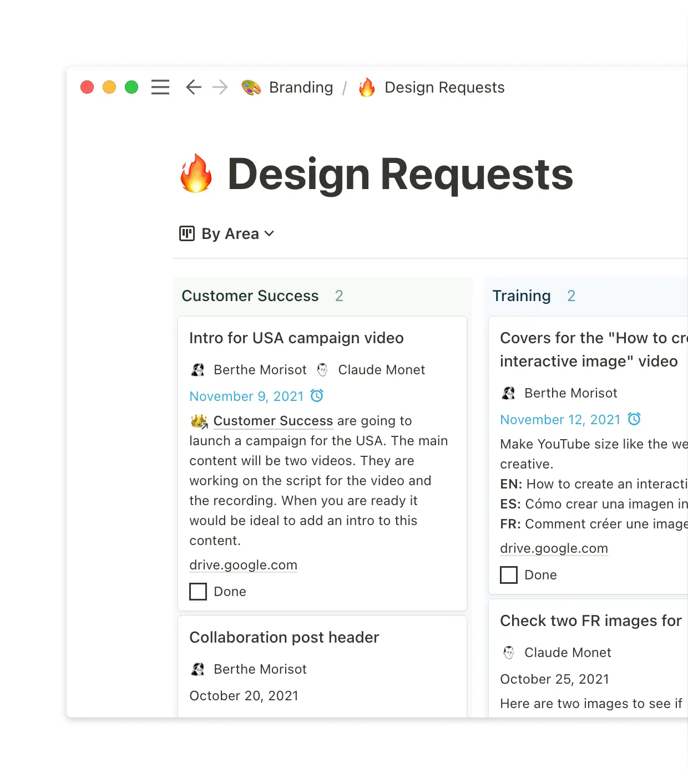This screenshot has height=784, width=688.
Task: Click the reminder clock next to November 12 date
Action: [x=634, y=419]
